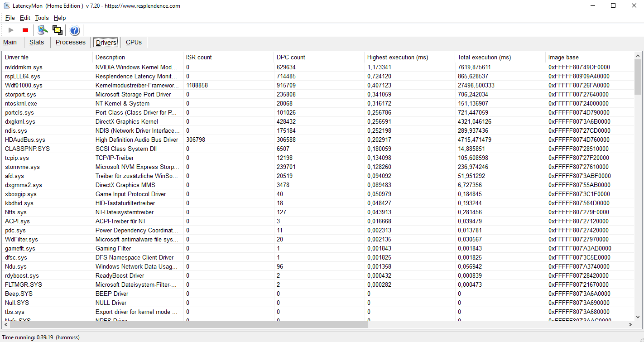Select the afd.sys driver row

click(x=318, y=176)
